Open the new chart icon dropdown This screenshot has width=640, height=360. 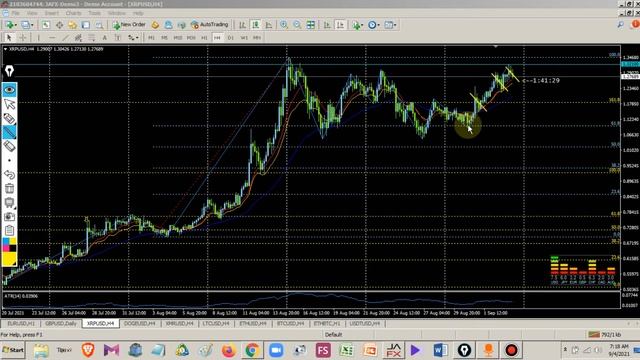(x=10, y=25)
